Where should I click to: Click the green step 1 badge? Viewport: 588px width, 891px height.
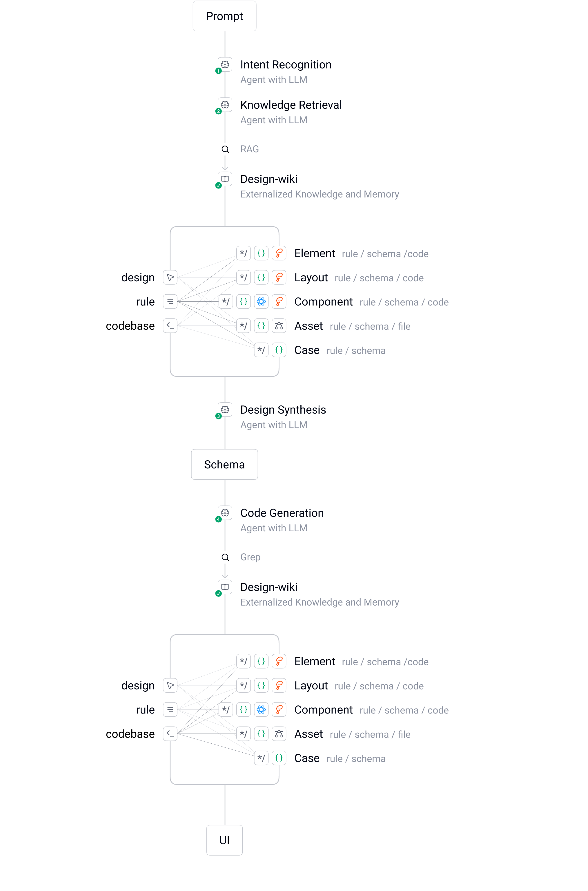coord(219,71)
